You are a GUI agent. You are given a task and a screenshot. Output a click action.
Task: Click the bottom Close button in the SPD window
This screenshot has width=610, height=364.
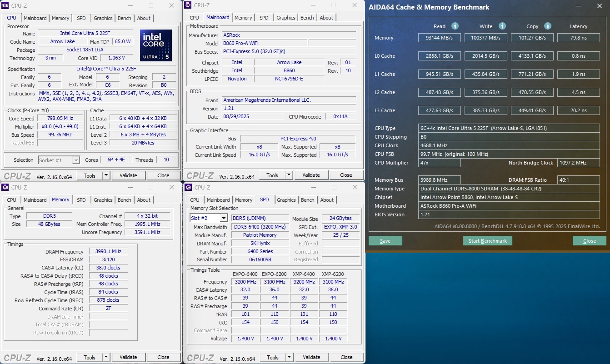click(x=346, y=357)
